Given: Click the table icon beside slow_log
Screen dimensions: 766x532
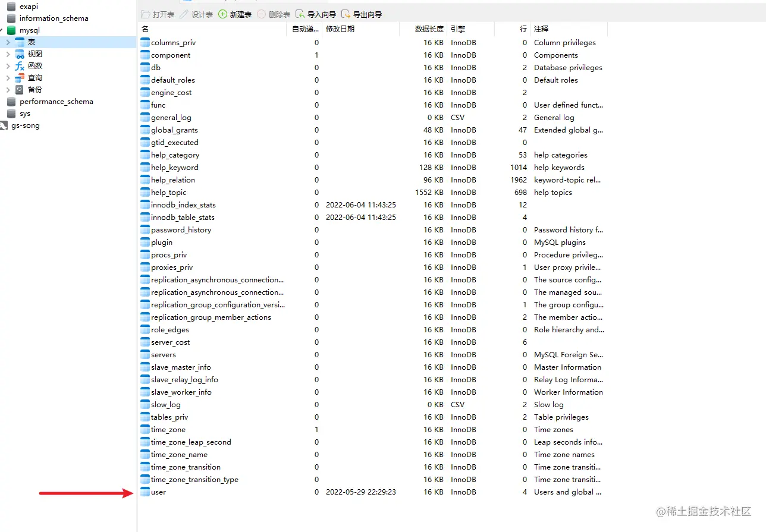Looking at the screenshot, I should (x=145, y=404).
